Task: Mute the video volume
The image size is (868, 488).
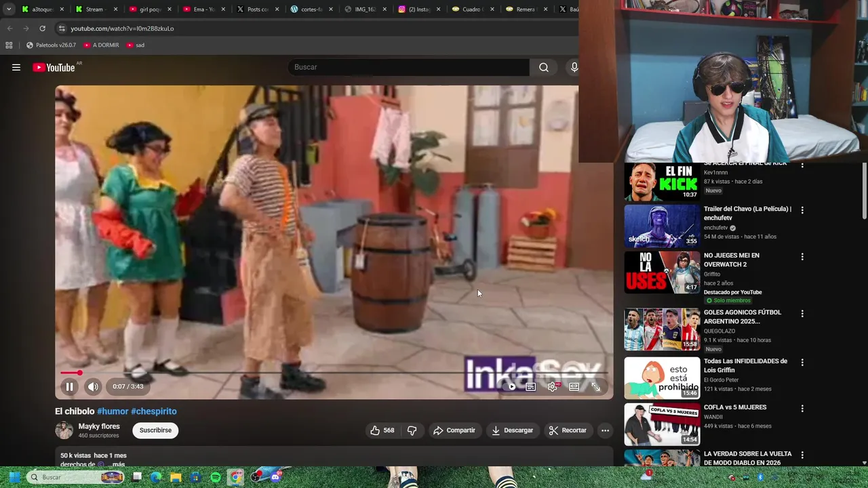Action: click(93, 386)
